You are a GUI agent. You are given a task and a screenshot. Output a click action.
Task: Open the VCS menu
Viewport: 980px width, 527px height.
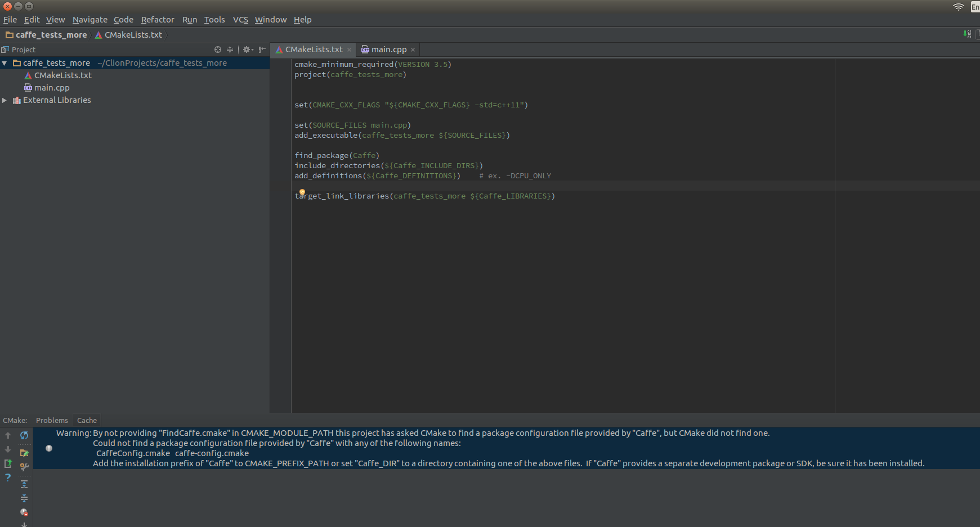(240, 20)
